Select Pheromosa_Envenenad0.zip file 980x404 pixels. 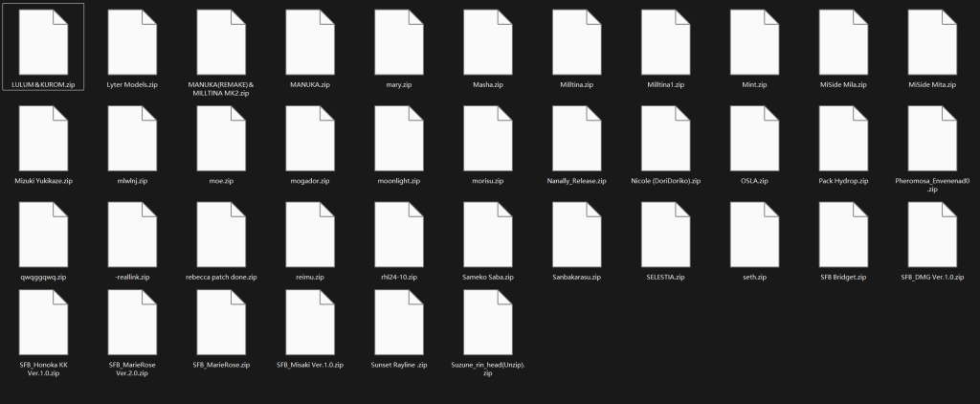932,139
